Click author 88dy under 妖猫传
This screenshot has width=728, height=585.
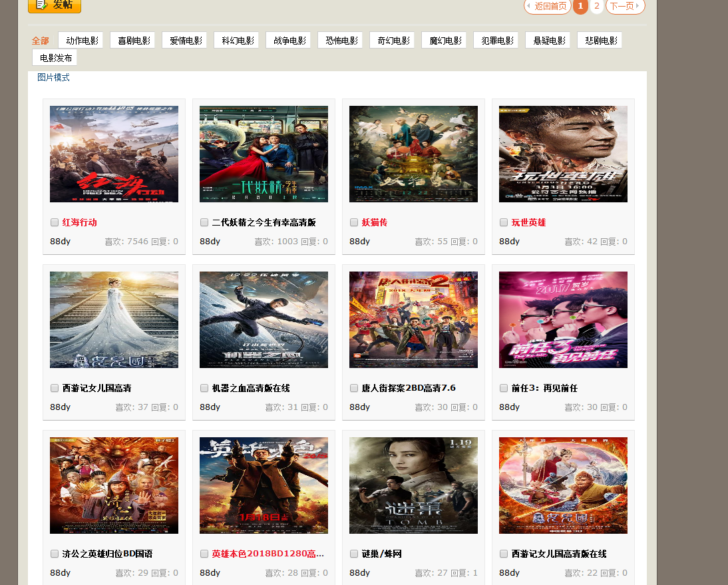click(x=360, y=242)
